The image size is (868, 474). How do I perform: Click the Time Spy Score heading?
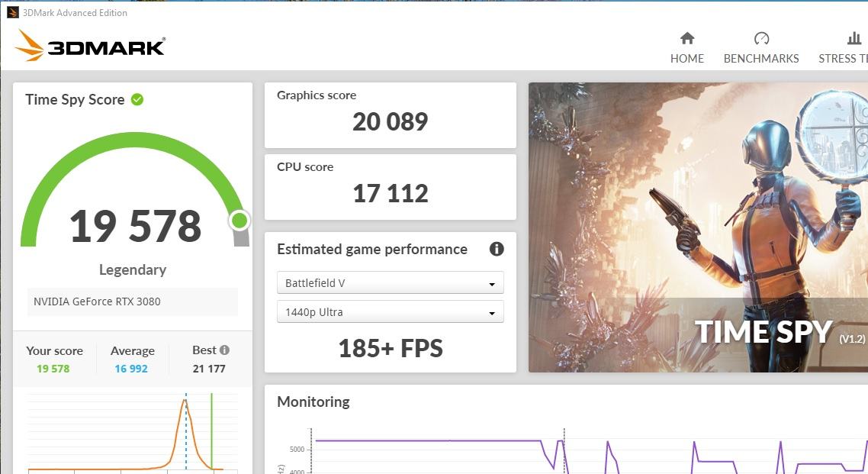point(75,100)
